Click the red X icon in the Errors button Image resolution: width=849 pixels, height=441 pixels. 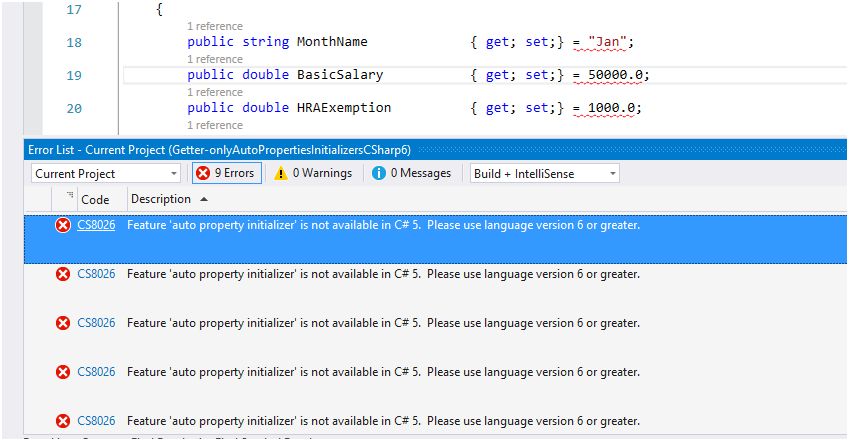pyautogui.click(x=203, y=173)
